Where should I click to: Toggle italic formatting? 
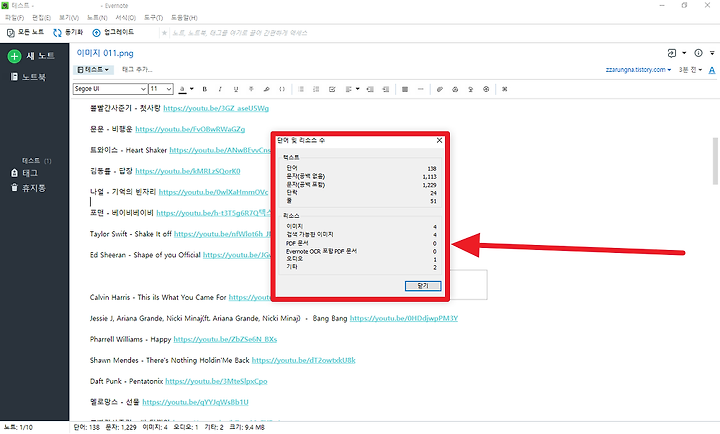[220, 89]
